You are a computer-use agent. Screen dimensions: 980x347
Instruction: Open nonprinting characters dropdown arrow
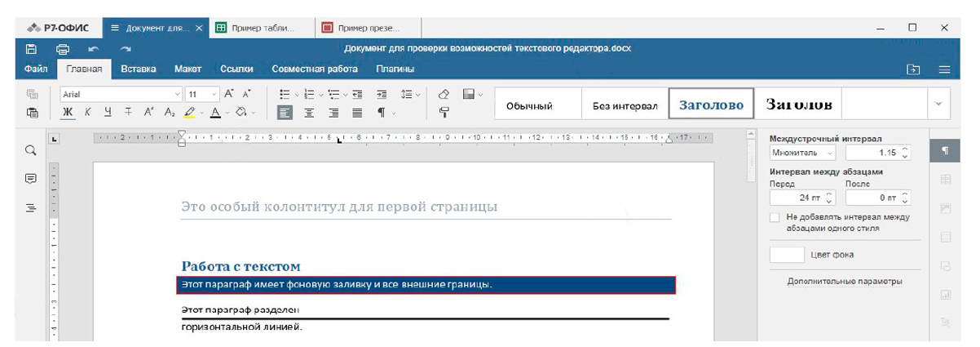[393, 113]
